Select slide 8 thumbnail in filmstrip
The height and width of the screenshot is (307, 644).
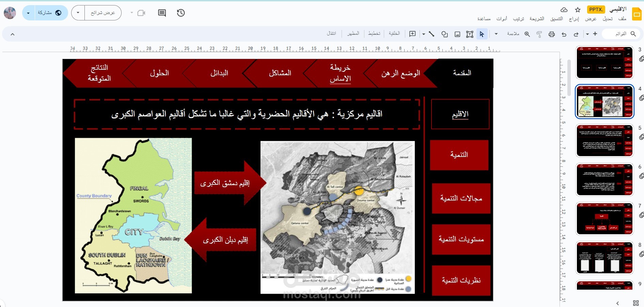point(604,258)
